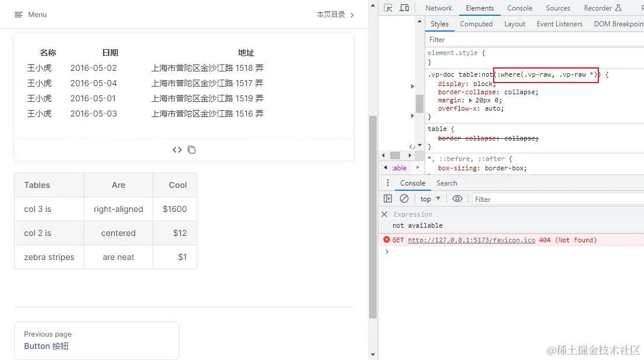Open the top context dropdown
The width and height of the screenshot is (644, 360).
[x=430, y=199]
